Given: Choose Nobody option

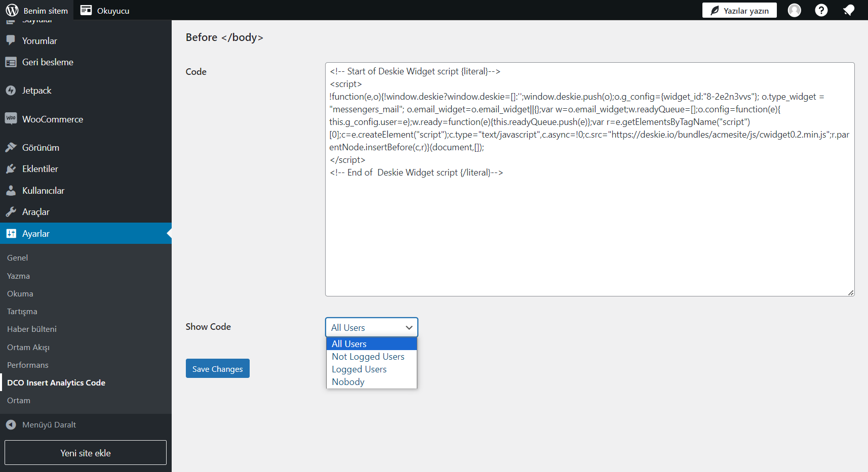Looking at the screenshot, I should point(372,382).
